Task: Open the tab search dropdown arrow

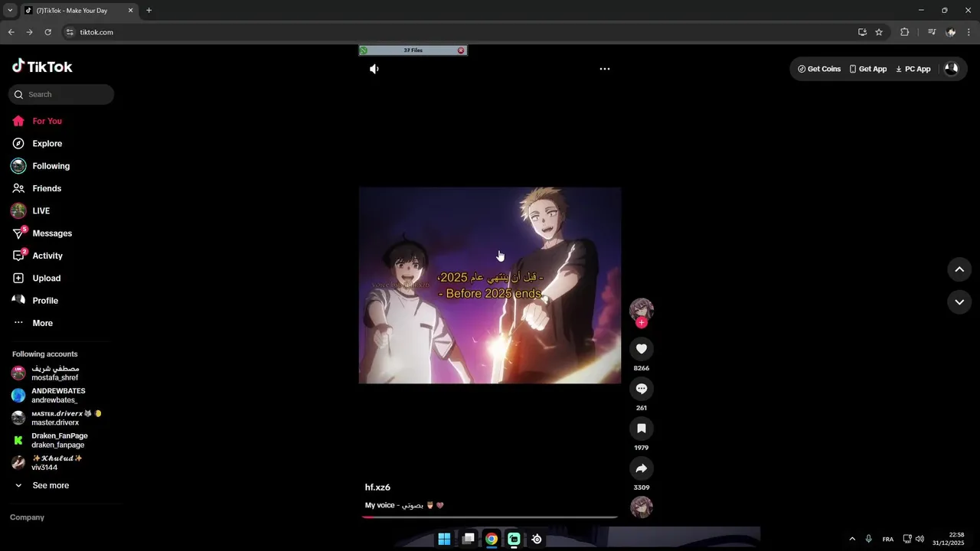Action: click(10, 11)
